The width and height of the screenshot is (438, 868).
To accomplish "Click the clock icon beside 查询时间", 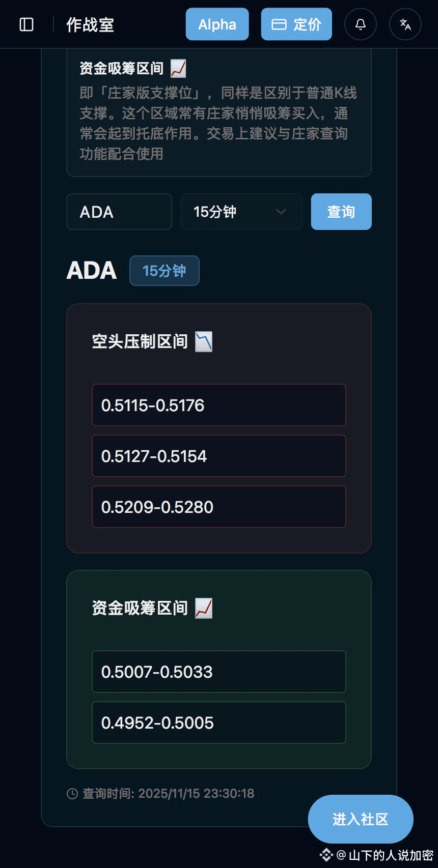I will tap(72, 794).
